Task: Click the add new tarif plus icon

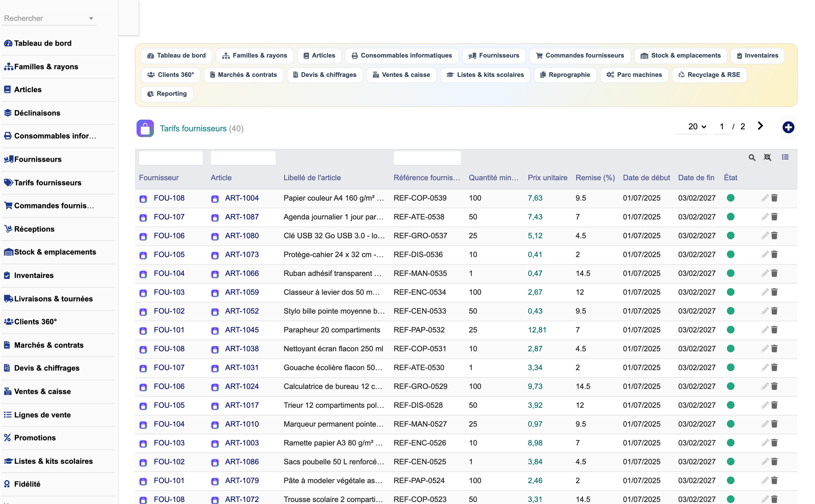Action: 788,127
